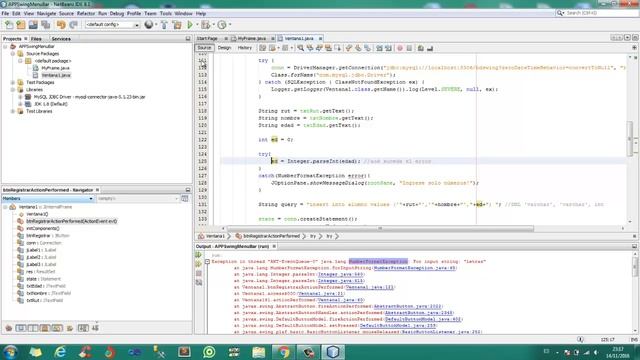The image size is (640, 360).
Task: Expand the Test Libraries node
Action: tap(13, 111)
